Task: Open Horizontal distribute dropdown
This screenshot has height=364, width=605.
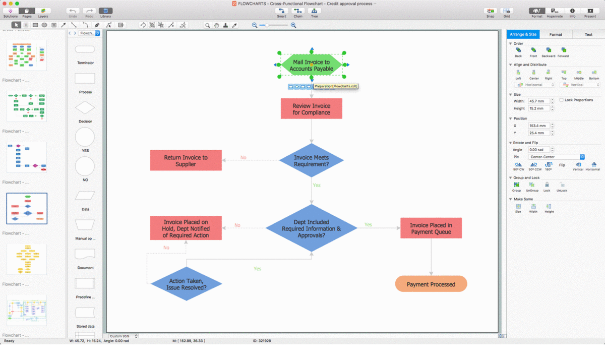Action: [534, 85]
